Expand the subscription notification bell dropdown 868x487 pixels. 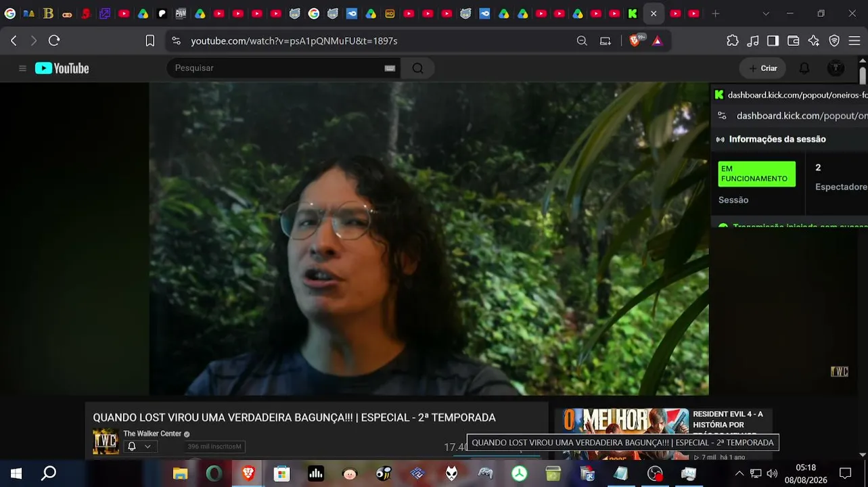pos(139,446)
